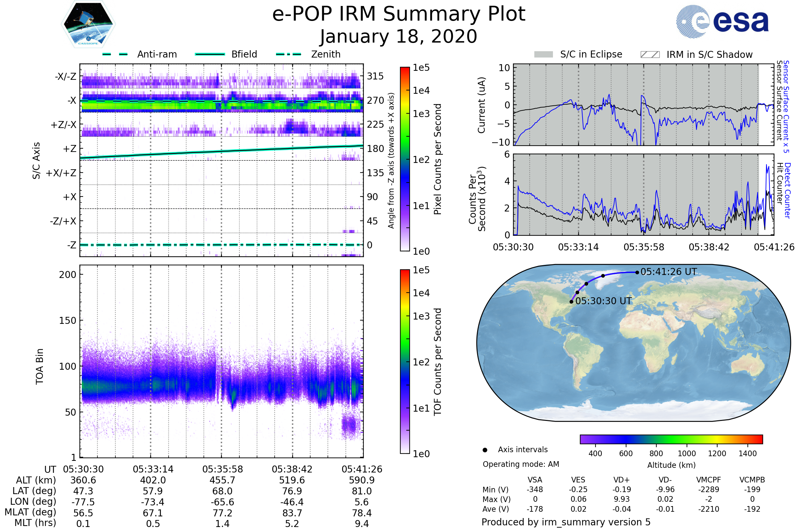This screenshot has width=798, height=532.
Task: Click the MLAT (deg) row label
Action: pyautogui.click(x=31, y=512)
